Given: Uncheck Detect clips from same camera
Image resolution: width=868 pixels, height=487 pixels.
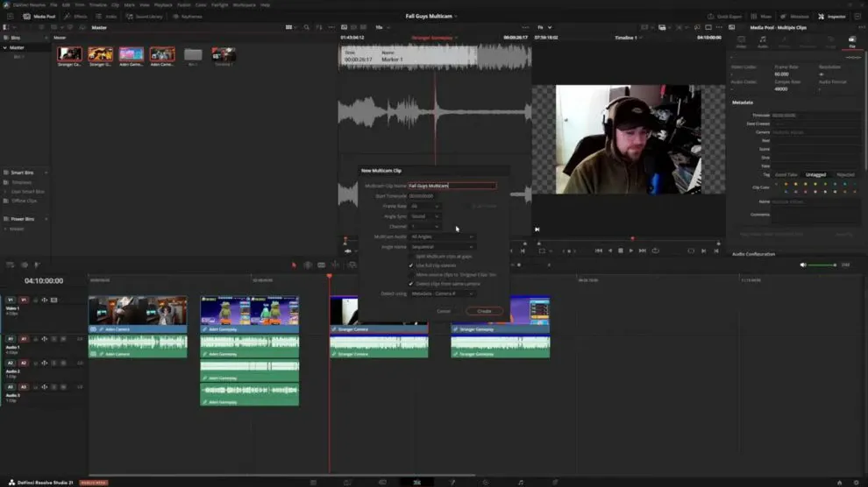Looking at the screenshot, I should 410,284.
